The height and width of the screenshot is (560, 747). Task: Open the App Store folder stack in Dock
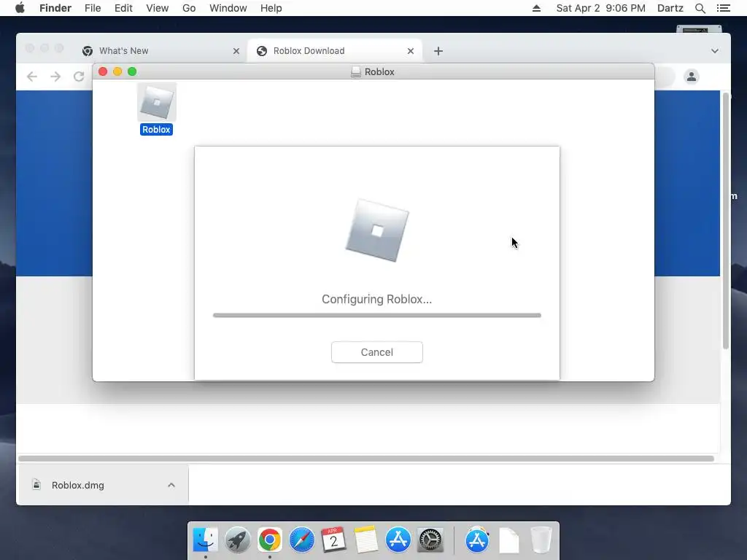click(477, 540)
